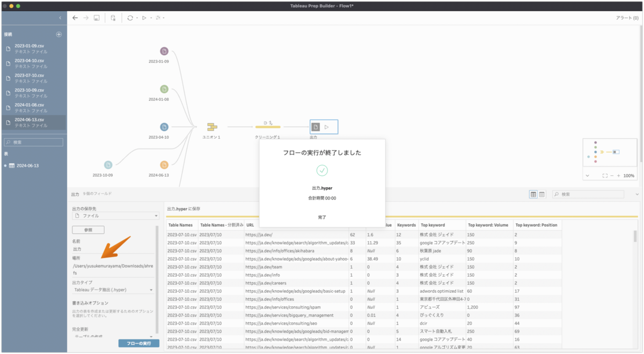Select the ユニオン 1 union step

pyautogui.click(x=212, y=127)
